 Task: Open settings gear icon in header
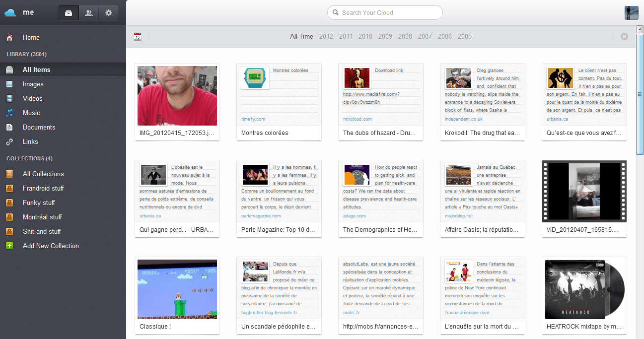109,13
